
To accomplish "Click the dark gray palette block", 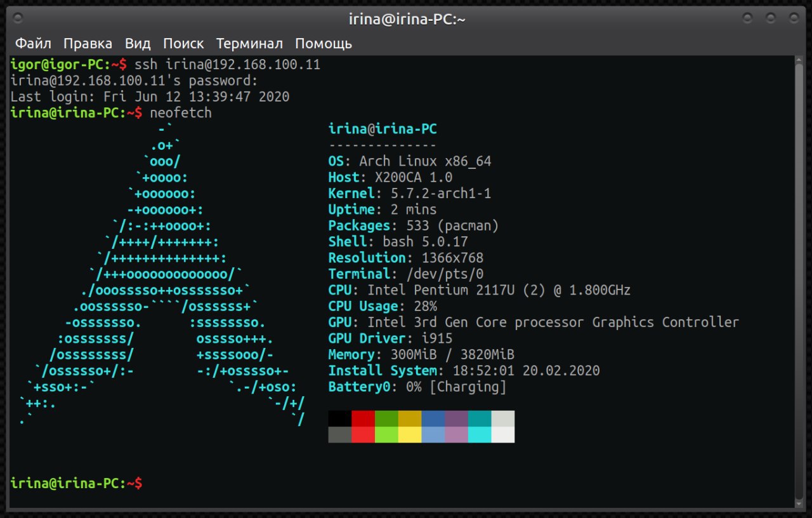I will 340,434.
